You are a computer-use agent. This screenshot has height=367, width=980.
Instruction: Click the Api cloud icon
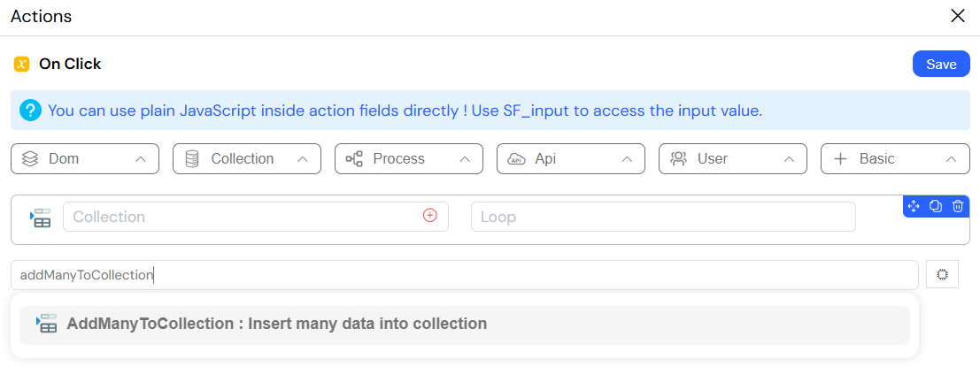tap(516, 158)
